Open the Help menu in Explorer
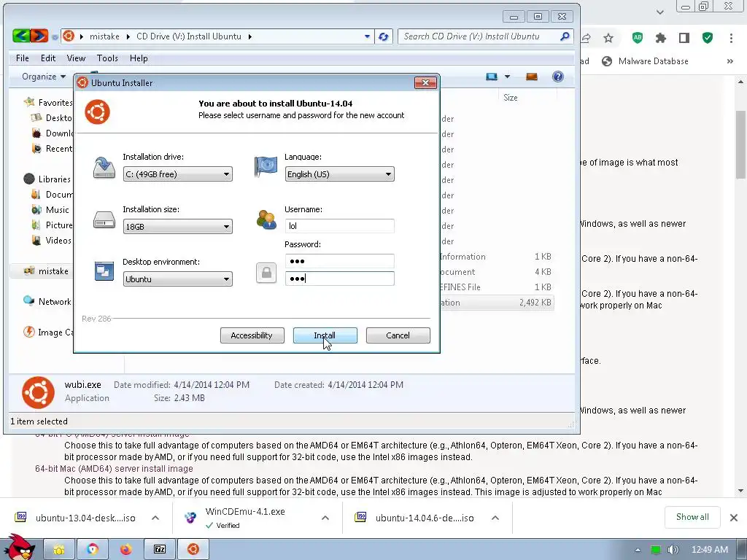The height and width of the screenshot is (560, 747). click(x=139, y=58)
